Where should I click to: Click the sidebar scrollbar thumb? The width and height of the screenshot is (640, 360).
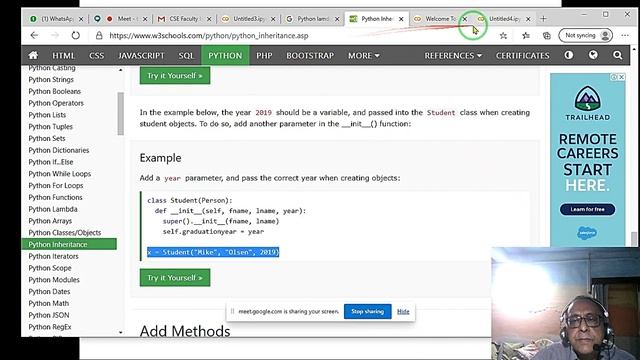coord(120,113)
